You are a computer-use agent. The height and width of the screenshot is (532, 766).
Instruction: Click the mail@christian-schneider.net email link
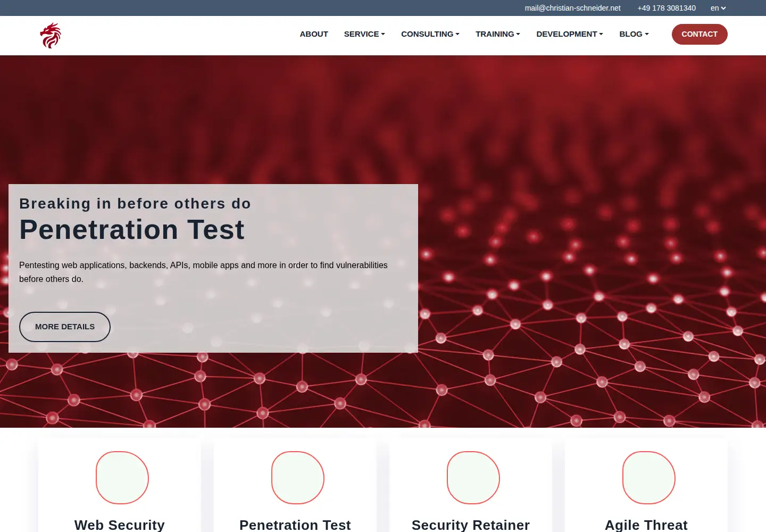pyautogui.click(x=572, y=8)
